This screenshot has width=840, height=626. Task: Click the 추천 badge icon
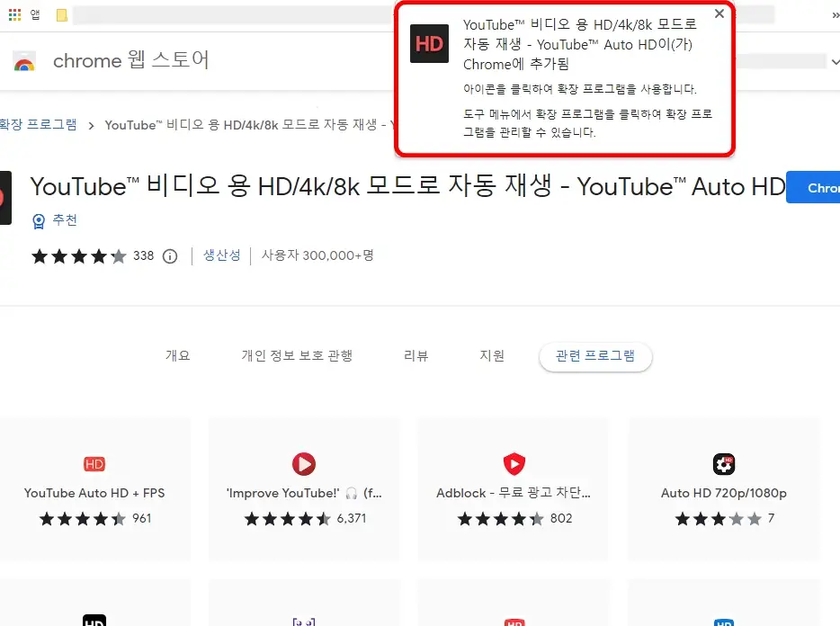(37, 220)
